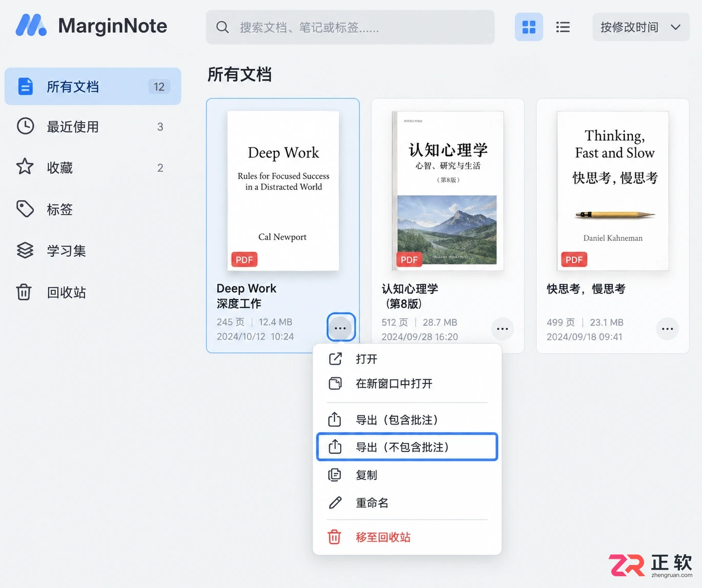Click the new window icon beside 在新窗口中打开

(335, 384)
